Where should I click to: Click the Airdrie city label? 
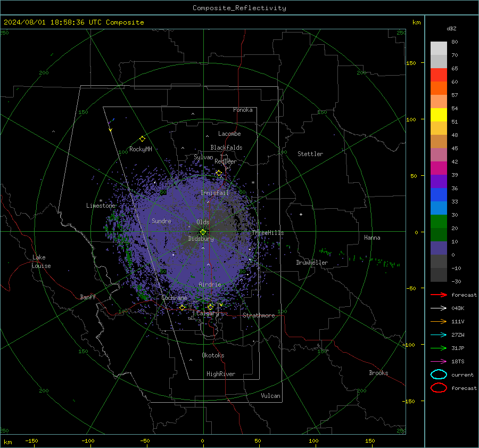point(210,284)
